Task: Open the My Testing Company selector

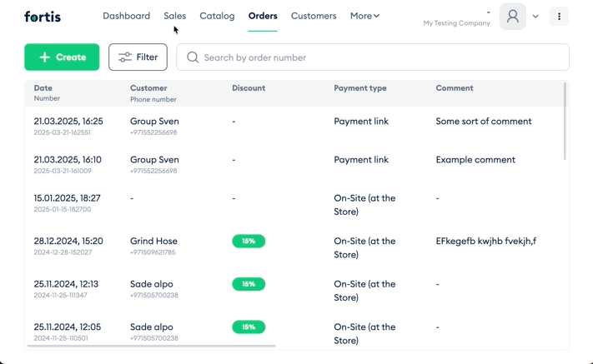Action: (456, 23)
